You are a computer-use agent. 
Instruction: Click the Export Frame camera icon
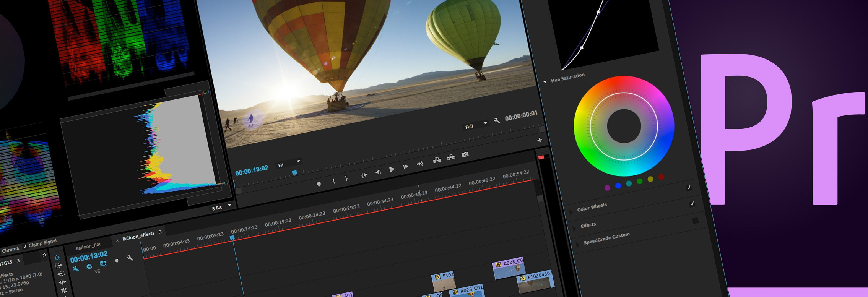pyautogui.click(x=465, y=154)
